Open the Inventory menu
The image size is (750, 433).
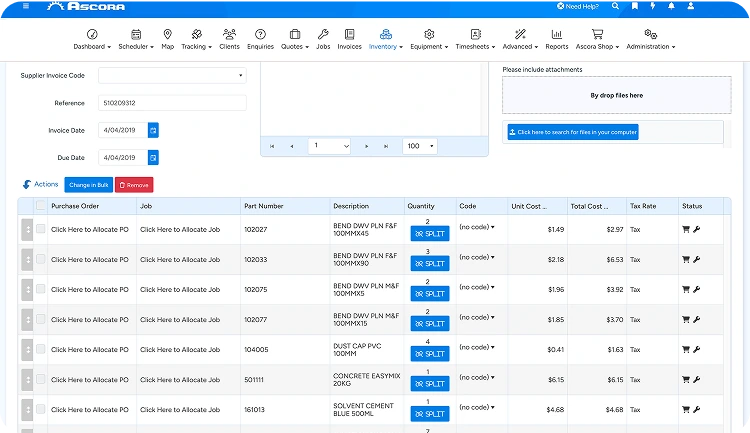(386, 39)
